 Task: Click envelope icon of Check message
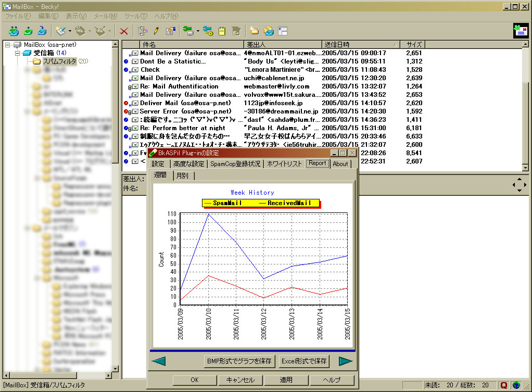click(135, 70)
